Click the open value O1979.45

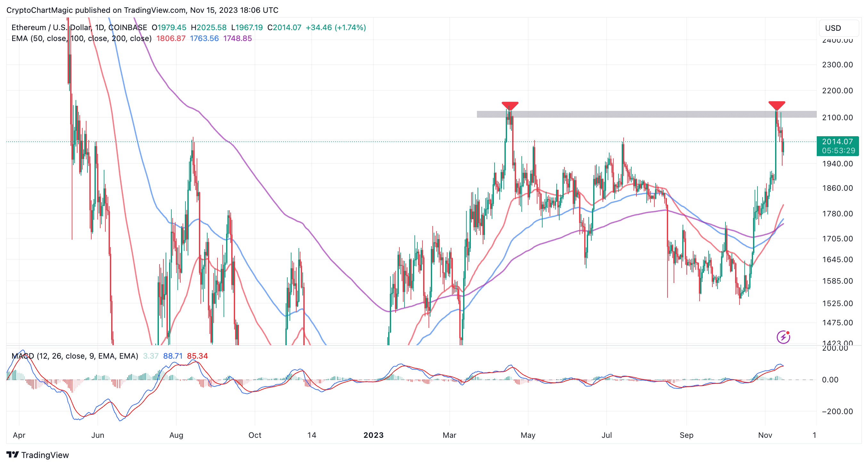coord(169,27)
